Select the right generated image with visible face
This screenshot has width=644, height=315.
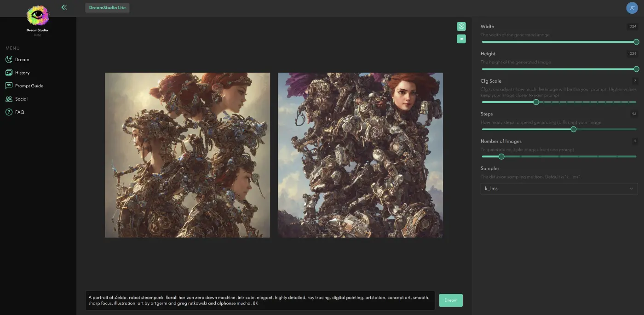point(360,155)
